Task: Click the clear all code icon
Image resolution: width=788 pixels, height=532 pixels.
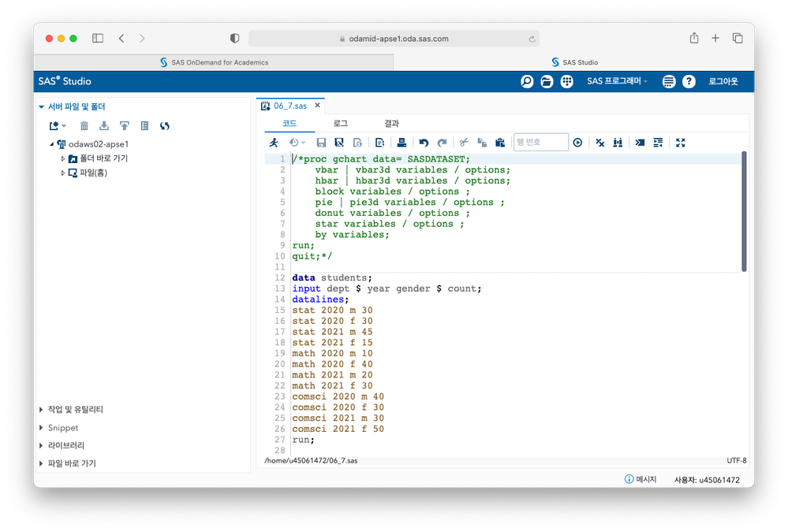Action: point(599,143)
